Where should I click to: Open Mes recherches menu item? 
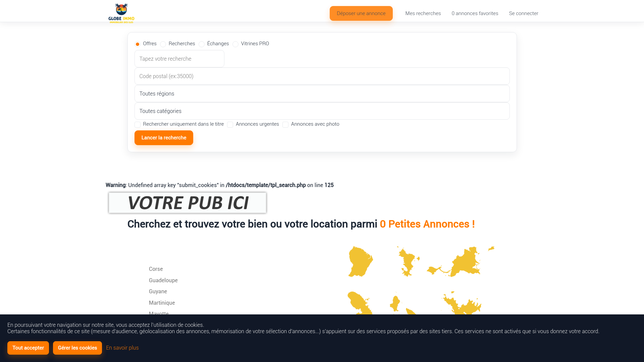[423, 13]
